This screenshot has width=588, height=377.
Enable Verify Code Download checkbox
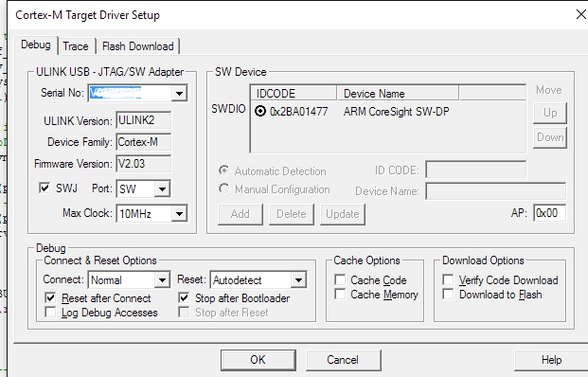[448, 279]
